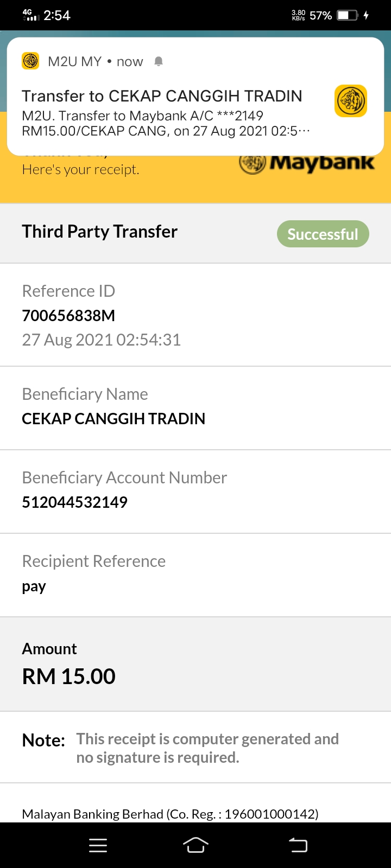Open the 'Transfer to CEKAP CANGGIH TRADIN' notification
391x868 pixels.
(x=195, y=97)
